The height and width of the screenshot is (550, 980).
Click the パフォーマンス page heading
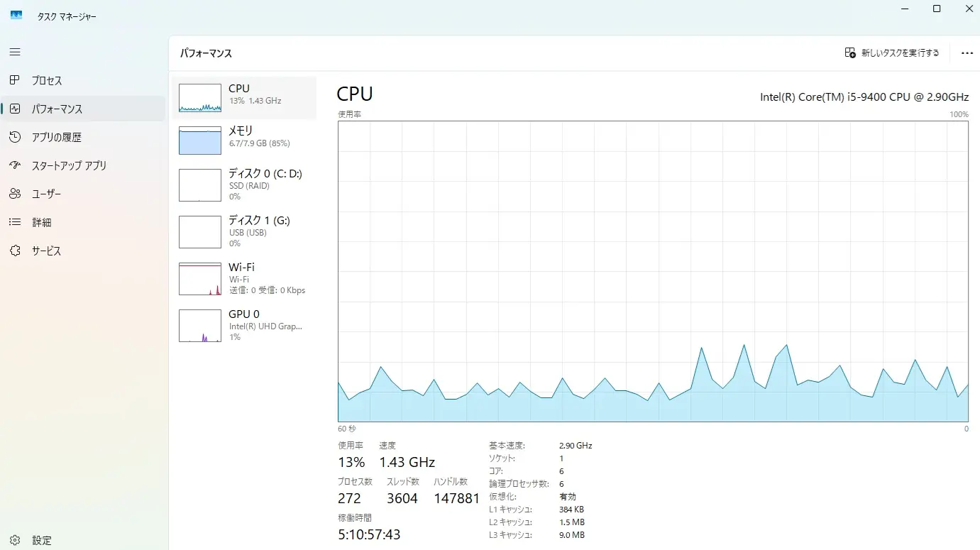click(206, 53)
